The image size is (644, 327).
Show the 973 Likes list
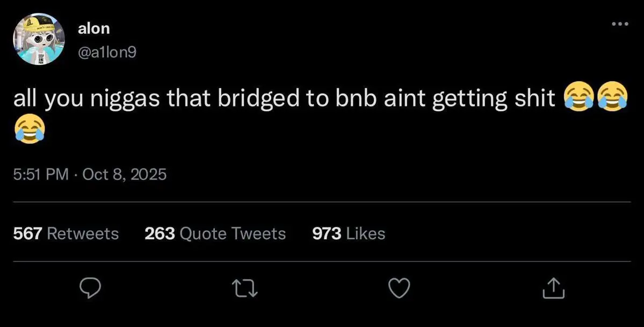(348, 233)
